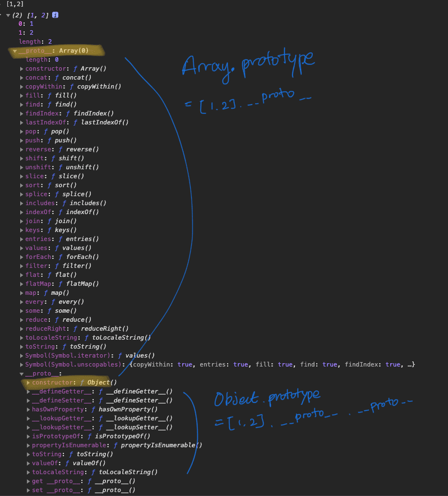Screen dimensions: 448x496
Task: Expand the isPrototypeOf function entry
Action: coord(28,437)
